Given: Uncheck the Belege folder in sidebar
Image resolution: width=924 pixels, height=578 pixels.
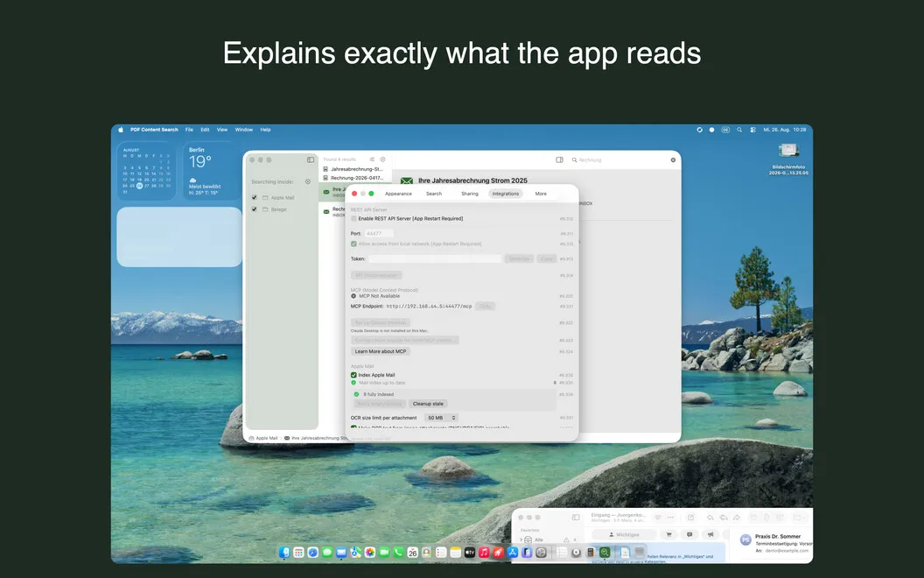Looking at the screenshot, I should pos(254,209).
